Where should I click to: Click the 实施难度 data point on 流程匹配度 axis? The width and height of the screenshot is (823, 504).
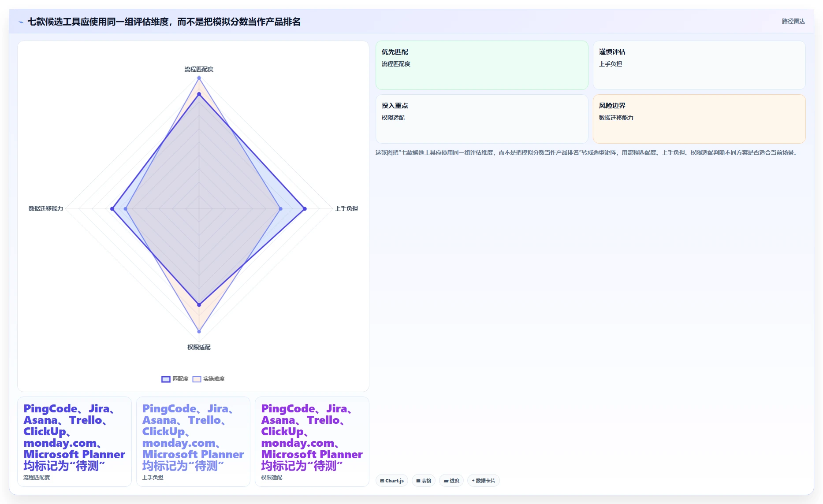(x=199, y=78)
